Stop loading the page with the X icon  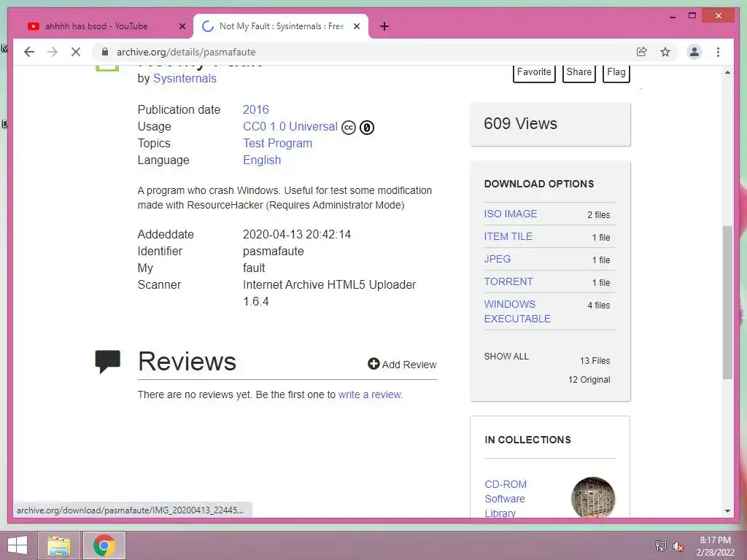76,52
